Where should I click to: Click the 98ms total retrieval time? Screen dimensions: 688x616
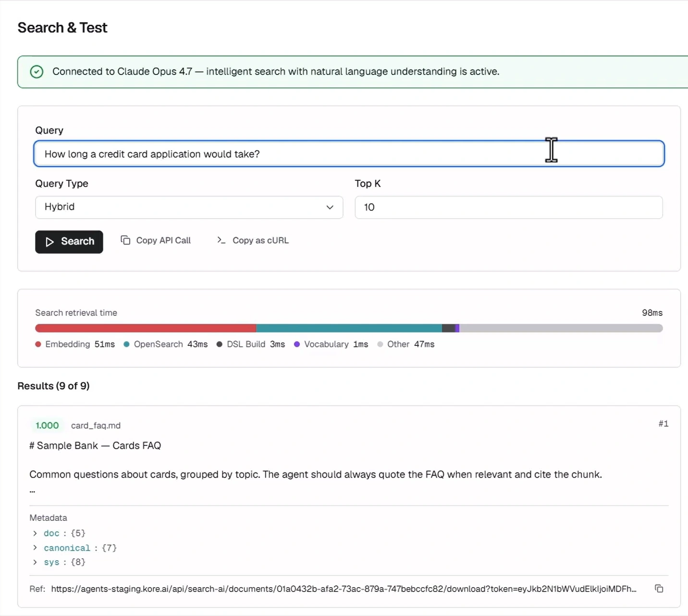[652, 313]
